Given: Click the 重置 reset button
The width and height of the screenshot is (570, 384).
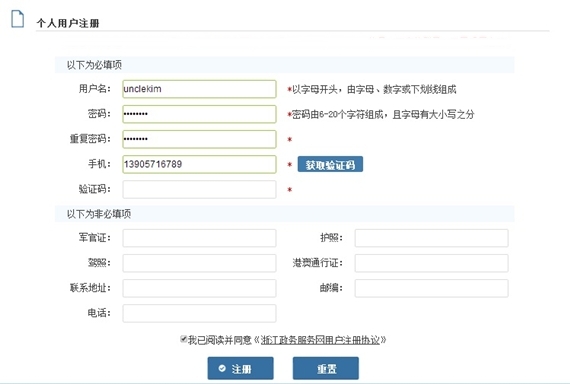Looking at the screenshot, I should click(326, 368).
